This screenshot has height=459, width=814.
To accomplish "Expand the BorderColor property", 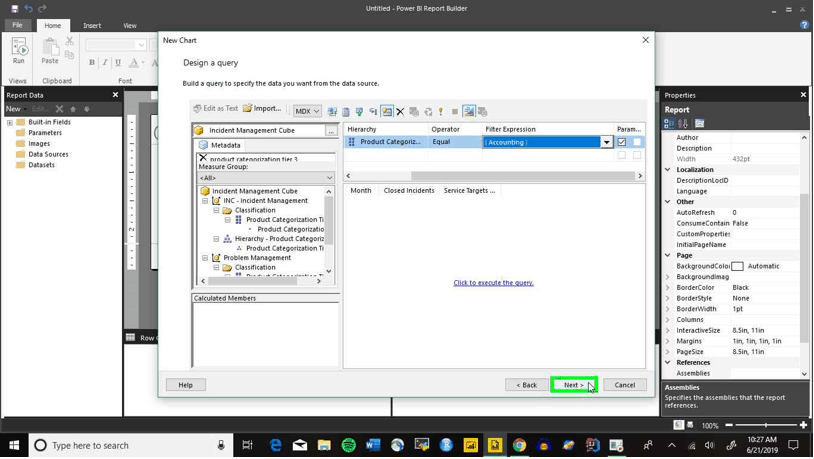I will click(668, 287).
